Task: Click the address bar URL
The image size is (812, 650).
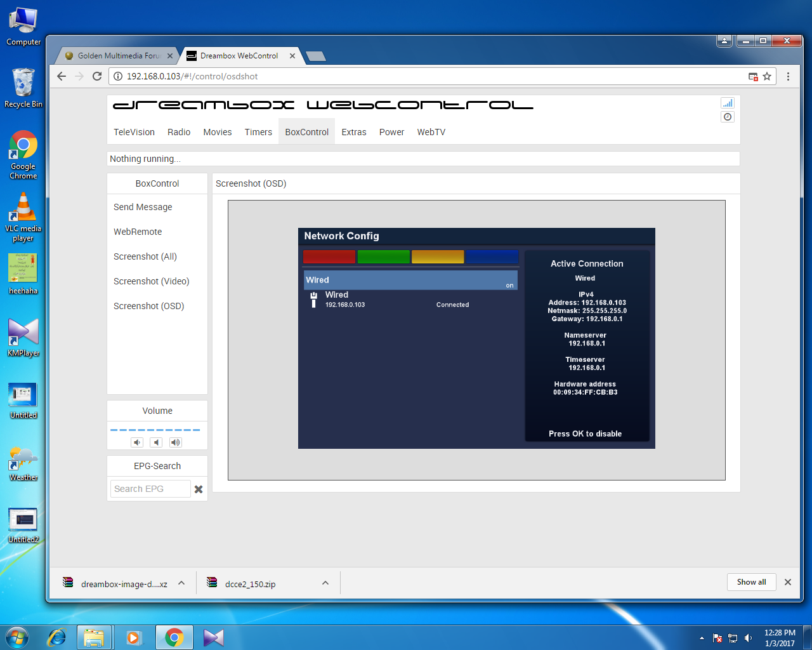Action: click(192, 76)
